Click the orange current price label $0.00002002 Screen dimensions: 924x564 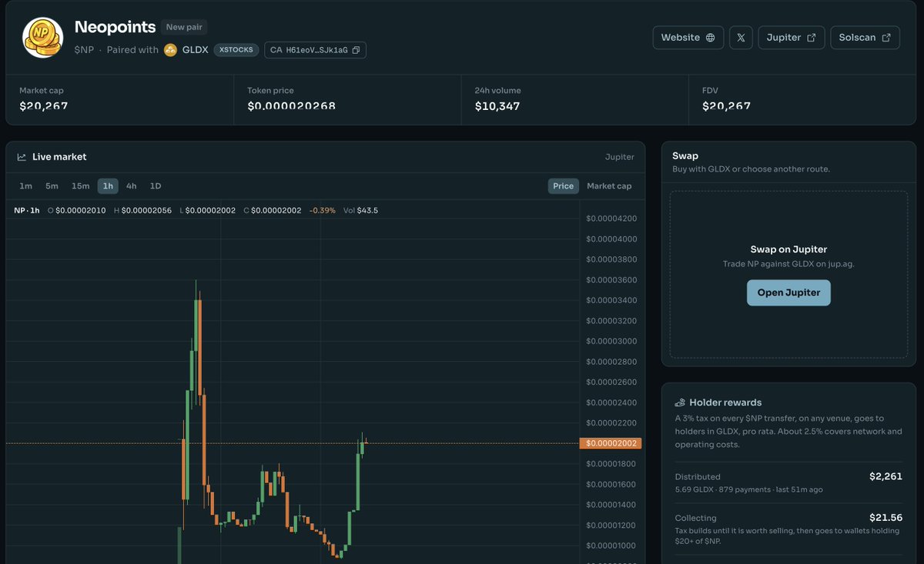click(x=611, y=443)
